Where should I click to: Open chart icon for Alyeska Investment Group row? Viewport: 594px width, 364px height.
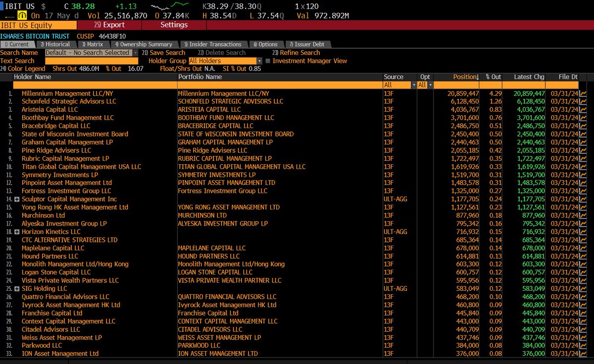(583, 224)
